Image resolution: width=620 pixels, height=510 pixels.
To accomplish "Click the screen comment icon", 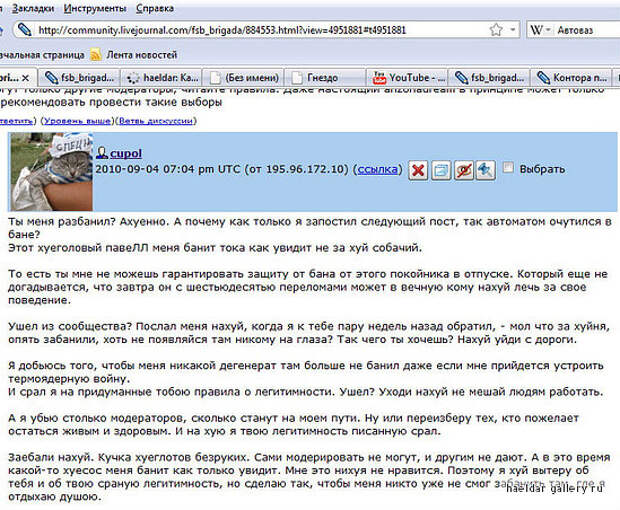I will coord(441,170).
